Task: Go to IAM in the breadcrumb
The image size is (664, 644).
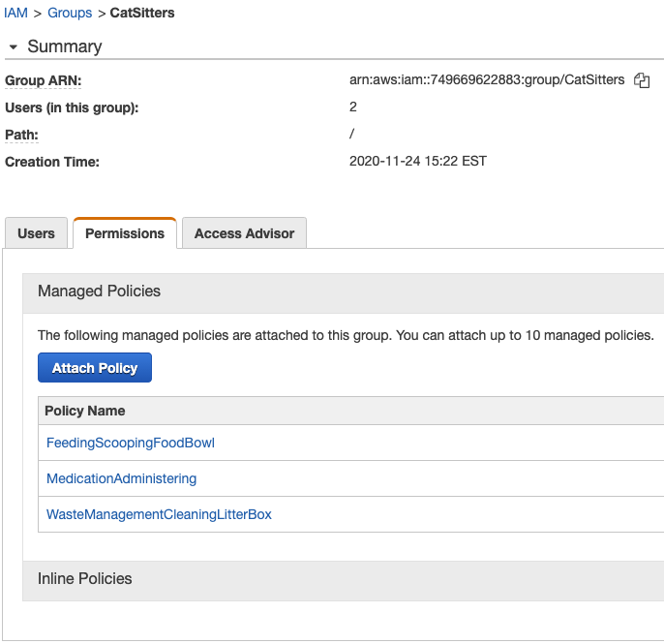Action: 15,13
